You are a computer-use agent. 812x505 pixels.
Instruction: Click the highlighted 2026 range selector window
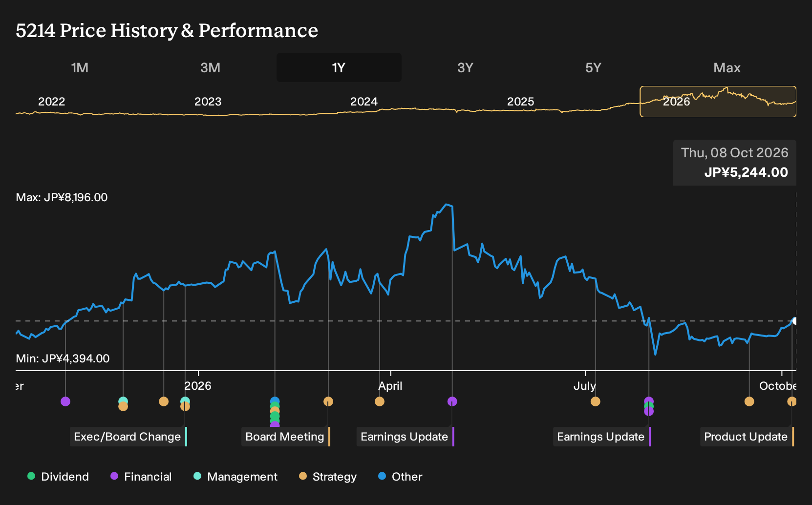(x=718, y=102)
